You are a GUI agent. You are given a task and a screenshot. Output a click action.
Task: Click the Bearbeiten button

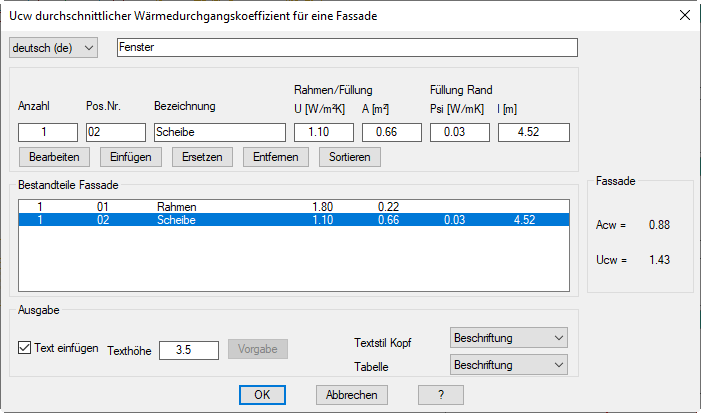coord(55,157)
